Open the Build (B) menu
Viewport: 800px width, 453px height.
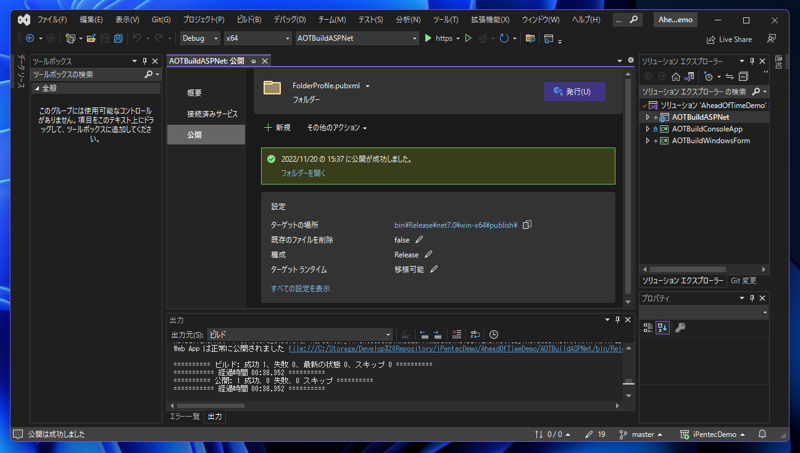[249, 20]
